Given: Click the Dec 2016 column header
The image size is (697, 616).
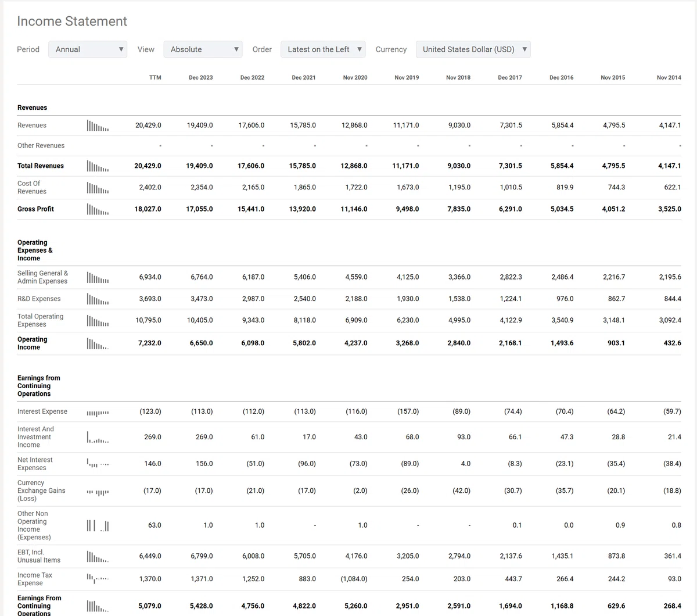Looking at the screenshot, I should [x=561, y=77].
